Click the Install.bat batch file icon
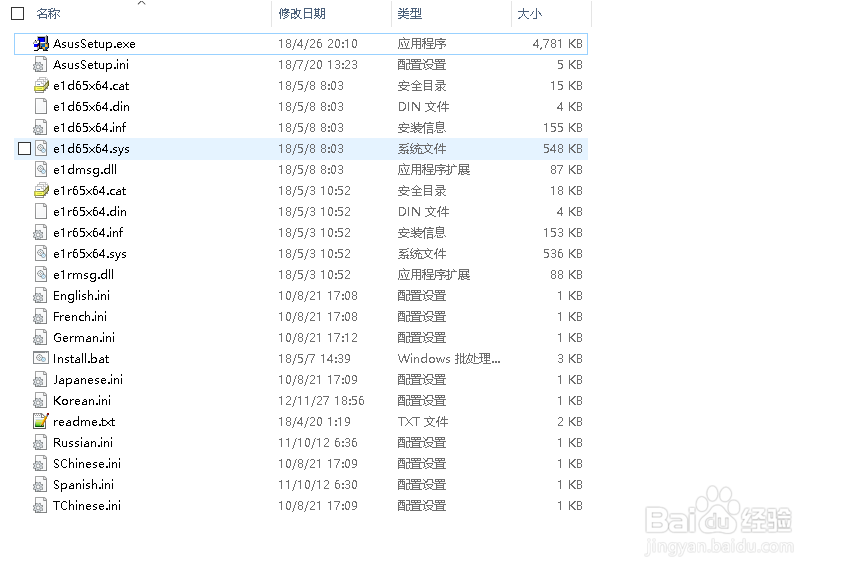 [x=41, y=358]
